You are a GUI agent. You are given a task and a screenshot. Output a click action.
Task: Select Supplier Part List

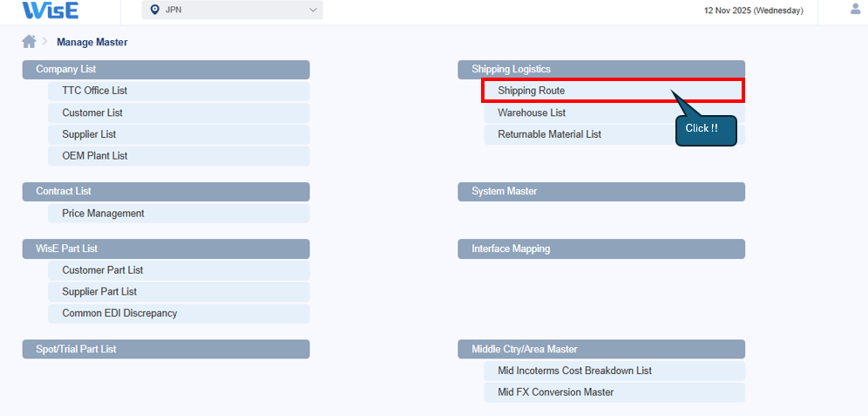click(x=99, y=292)
